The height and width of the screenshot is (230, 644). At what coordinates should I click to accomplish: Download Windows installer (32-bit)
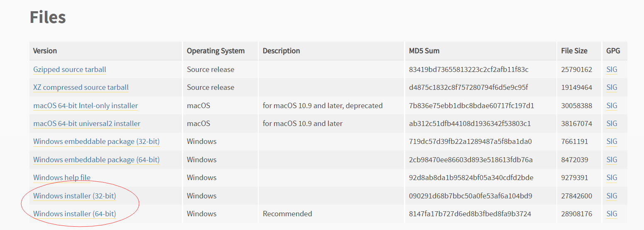75,196
